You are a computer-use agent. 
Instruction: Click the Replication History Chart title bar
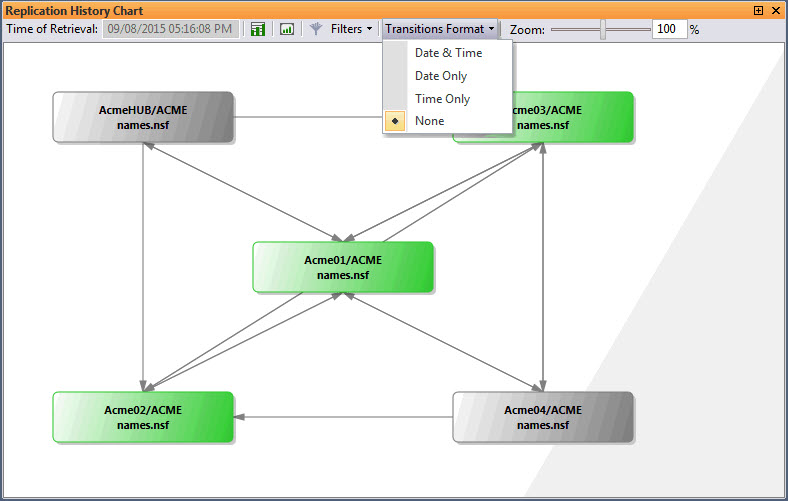(x=300, y=10)
